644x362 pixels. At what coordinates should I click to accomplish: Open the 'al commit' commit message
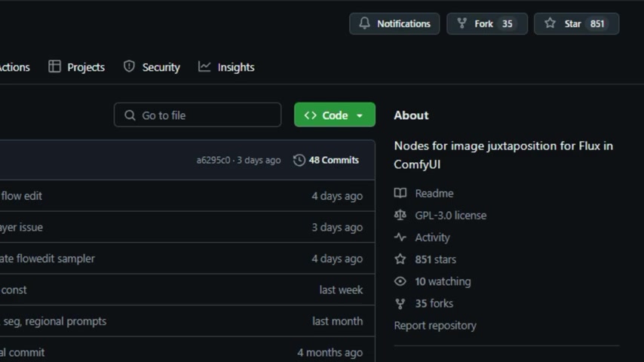tap(22, 352)
